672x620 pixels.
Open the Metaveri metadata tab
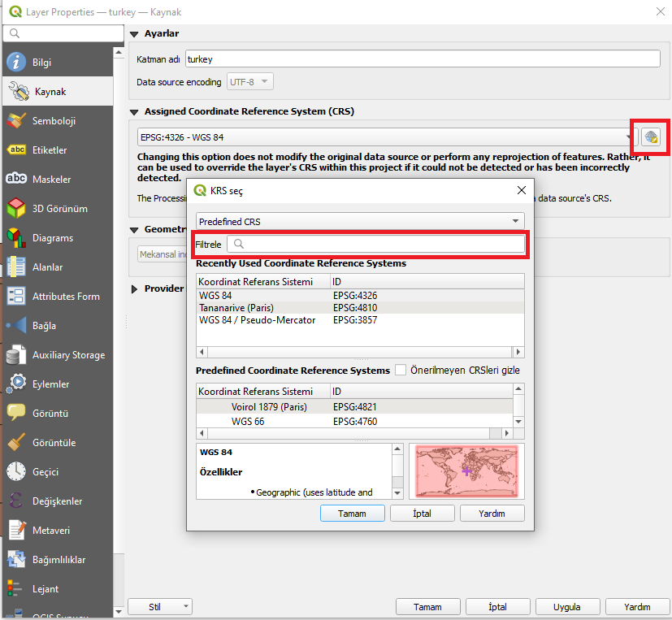pyautogui.click(x=58, y=530)
